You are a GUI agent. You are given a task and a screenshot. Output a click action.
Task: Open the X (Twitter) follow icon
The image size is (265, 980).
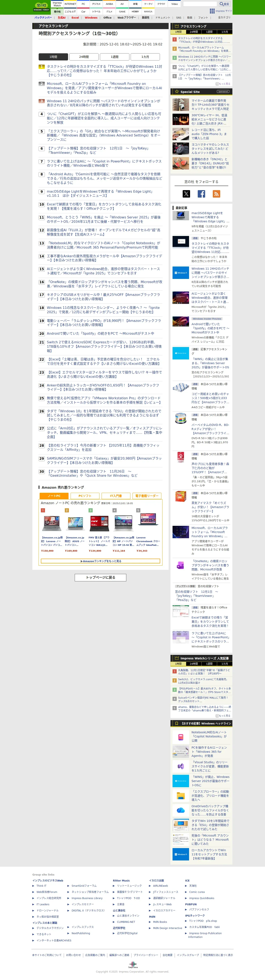coord(186,194)
